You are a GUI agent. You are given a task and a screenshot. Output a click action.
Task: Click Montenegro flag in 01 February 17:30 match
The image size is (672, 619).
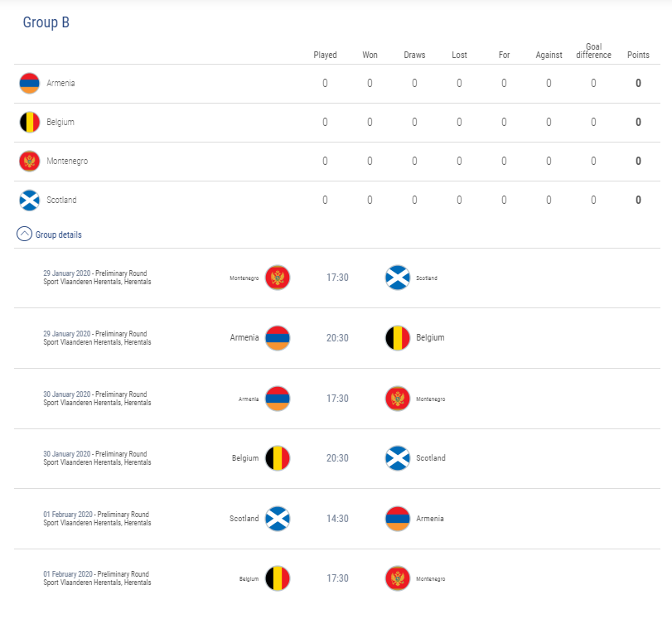tap(398, 578)
